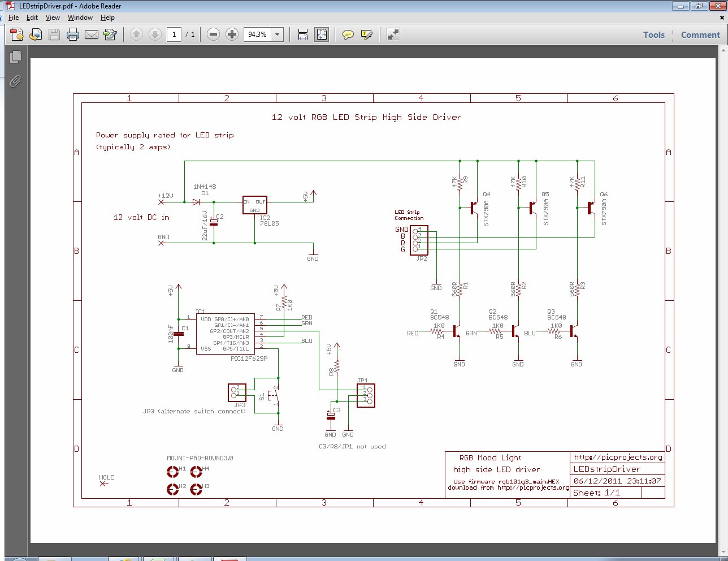Switch to full screen read mode
Image resolution: width=728 pixels, height=561 pixels.
(x=393, y=34)
